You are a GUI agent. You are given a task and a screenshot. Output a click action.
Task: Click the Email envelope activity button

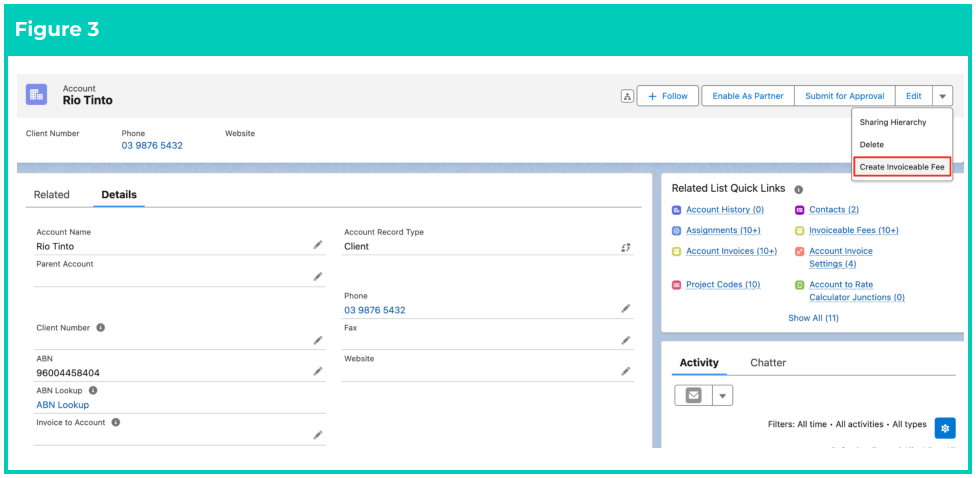[x=693, y=395]
